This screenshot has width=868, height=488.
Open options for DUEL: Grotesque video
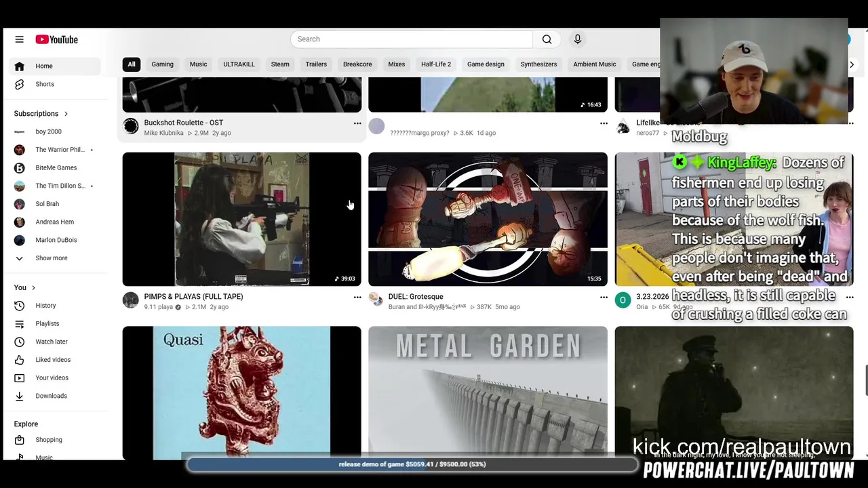[604, 297]
